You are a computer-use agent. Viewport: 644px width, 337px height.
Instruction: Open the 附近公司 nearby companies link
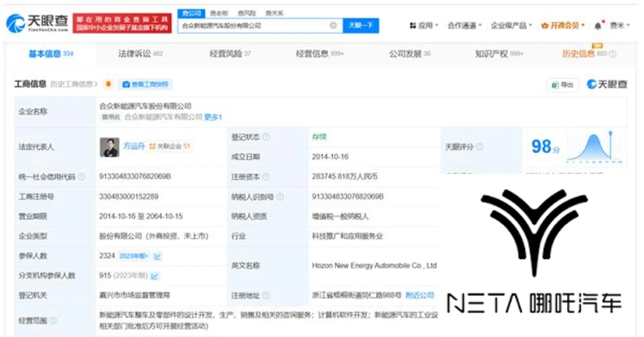pyautogui.click(x=420, y=296)
